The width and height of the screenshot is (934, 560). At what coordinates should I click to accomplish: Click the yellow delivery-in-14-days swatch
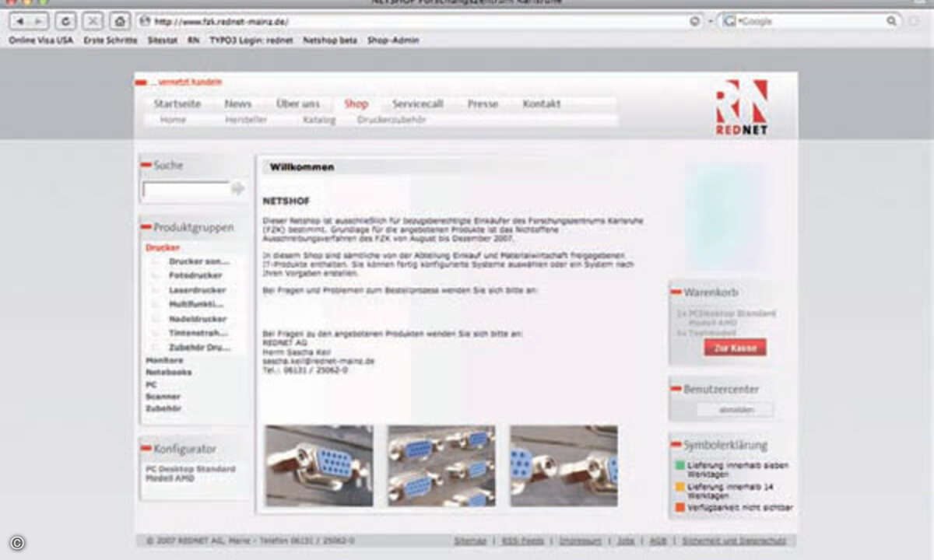point(679,487)
